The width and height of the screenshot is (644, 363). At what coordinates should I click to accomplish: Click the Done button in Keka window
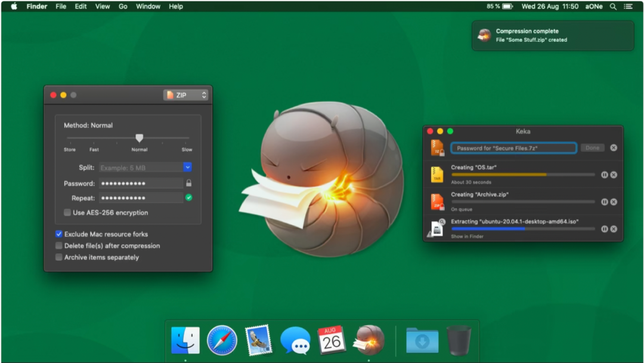pyautogui.click(x=592, y=147)
